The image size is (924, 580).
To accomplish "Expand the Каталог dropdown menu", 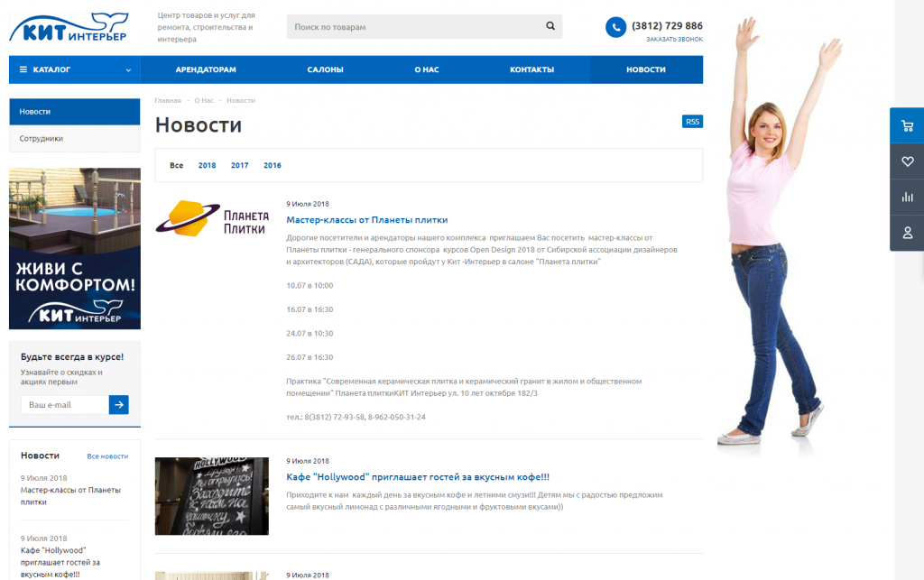I will pos(74,69).
